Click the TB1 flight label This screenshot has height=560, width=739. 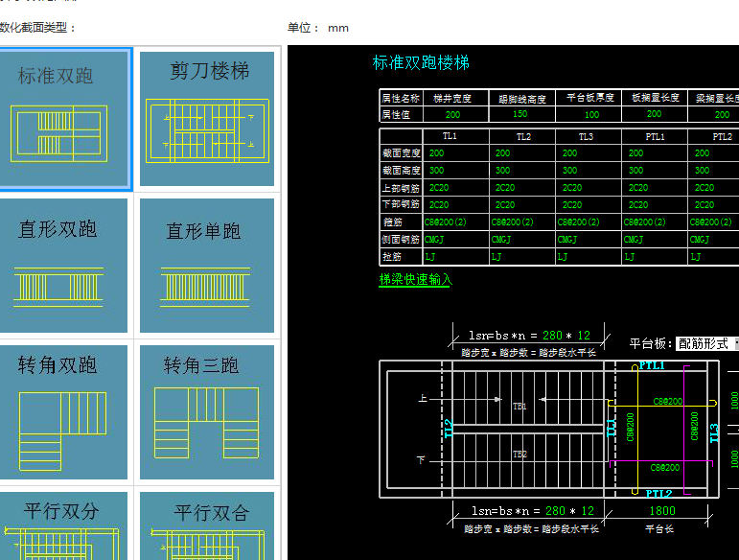[520, 407]
